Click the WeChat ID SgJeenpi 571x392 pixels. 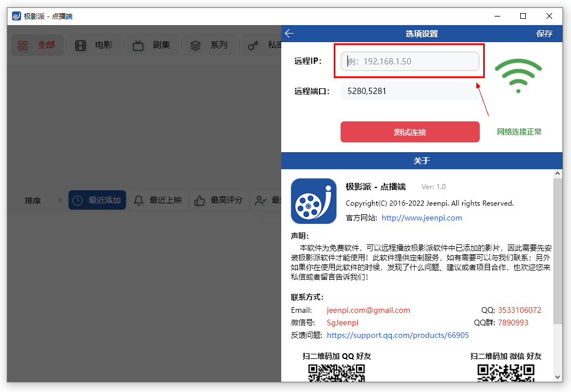point(342,322)
